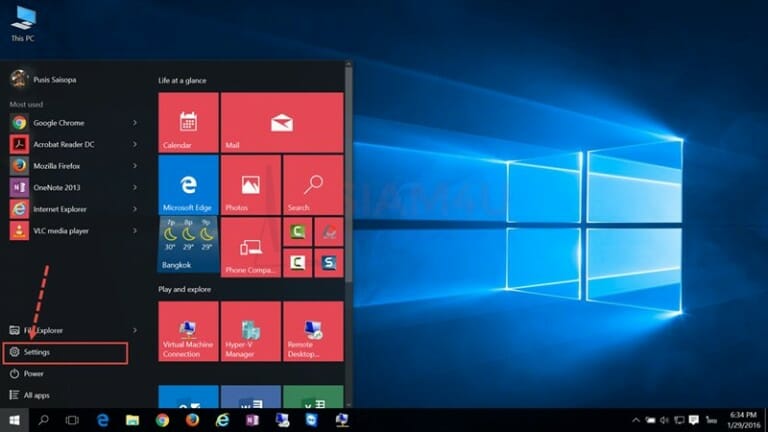Open the Photos tile
Viewport: 768px width, 432px height.
[x=251, y=185]
